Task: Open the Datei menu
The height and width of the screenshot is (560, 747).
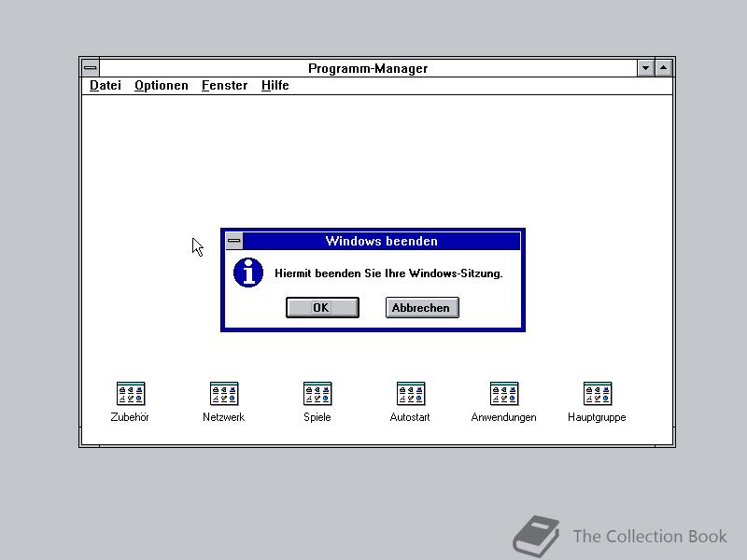Action: 106,86
